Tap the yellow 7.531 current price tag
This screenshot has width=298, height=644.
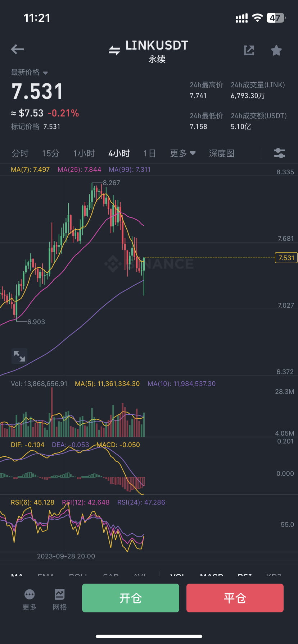coord(286,258)
